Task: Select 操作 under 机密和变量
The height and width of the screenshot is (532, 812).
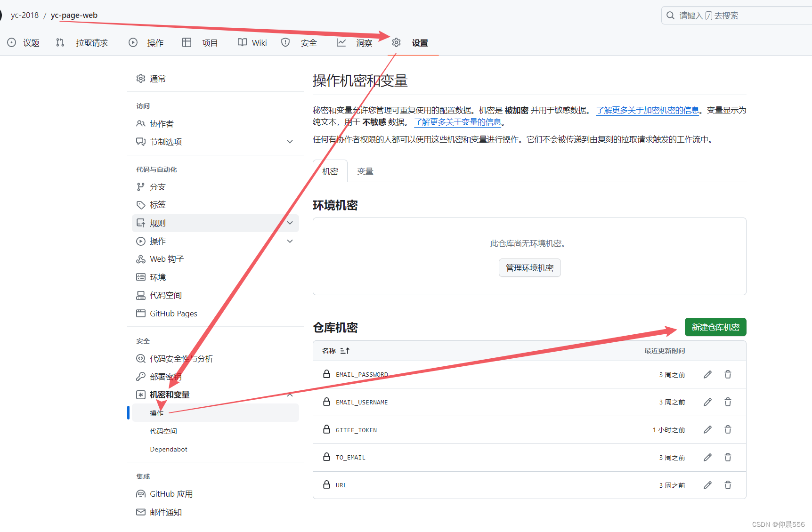Action: point(215,413)
